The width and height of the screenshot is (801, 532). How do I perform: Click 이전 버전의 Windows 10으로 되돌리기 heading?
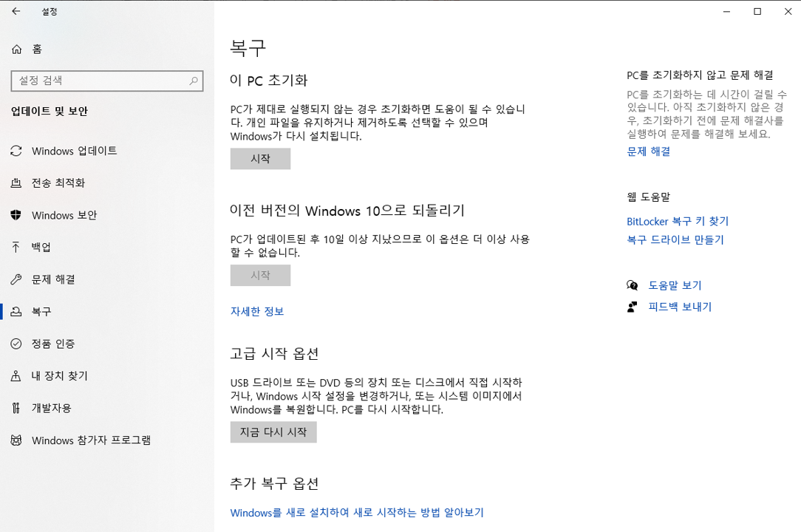347,211
